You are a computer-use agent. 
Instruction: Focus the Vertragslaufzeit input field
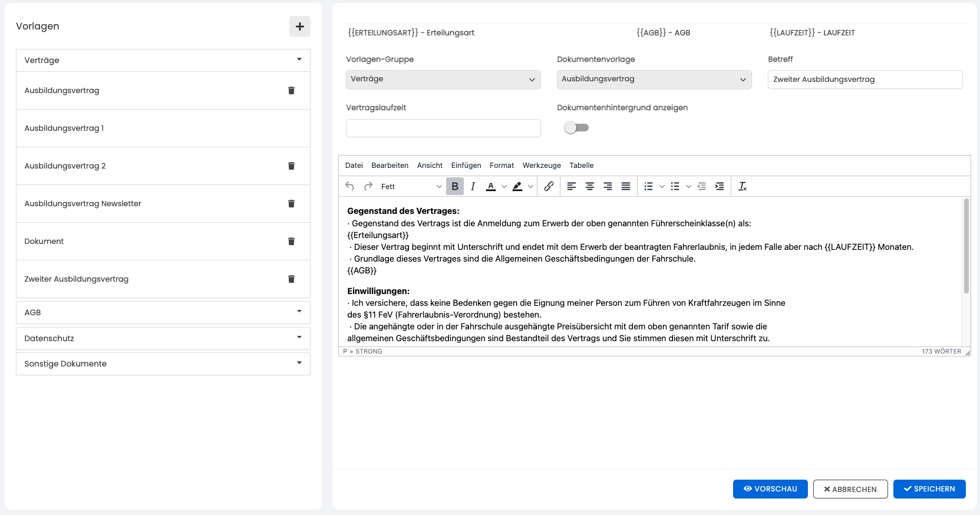coord(443,128)
